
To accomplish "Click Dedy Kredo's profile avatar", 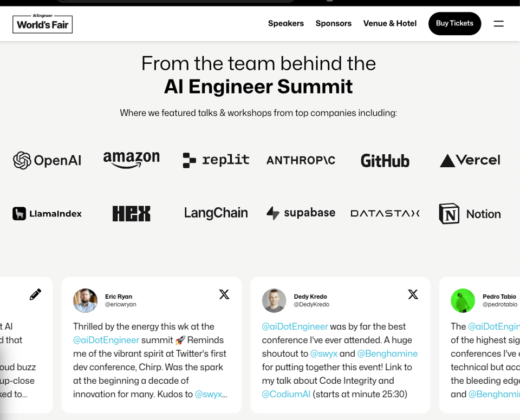I will click(274, 300).
